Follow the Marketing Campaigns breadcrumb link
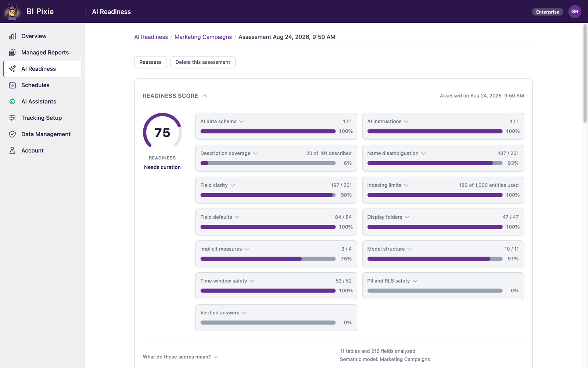This screenshot has height=368, width=588. (203, 37)
